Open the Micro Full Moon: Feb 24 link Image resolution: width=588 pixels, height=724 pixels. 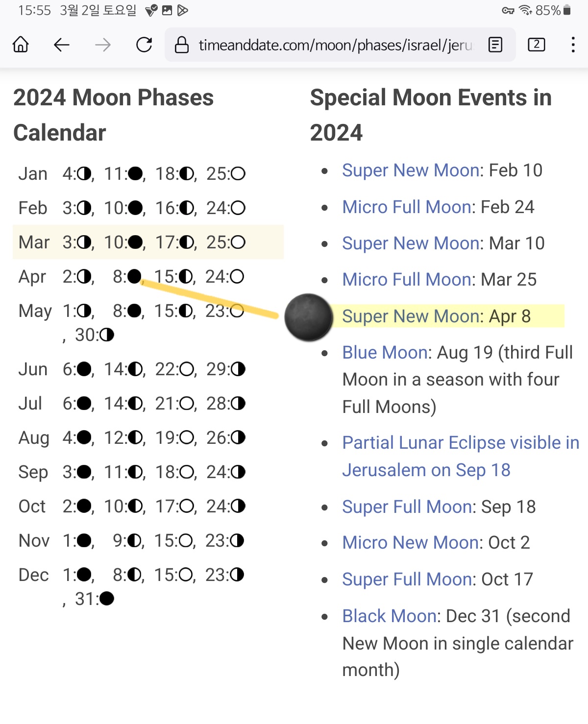(407, 207)
